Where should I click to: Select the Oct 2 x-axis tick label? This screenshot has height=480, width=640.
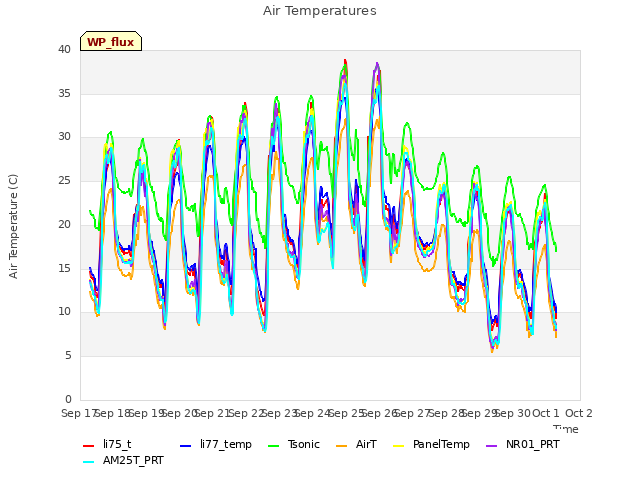click(x=579, y=413)
